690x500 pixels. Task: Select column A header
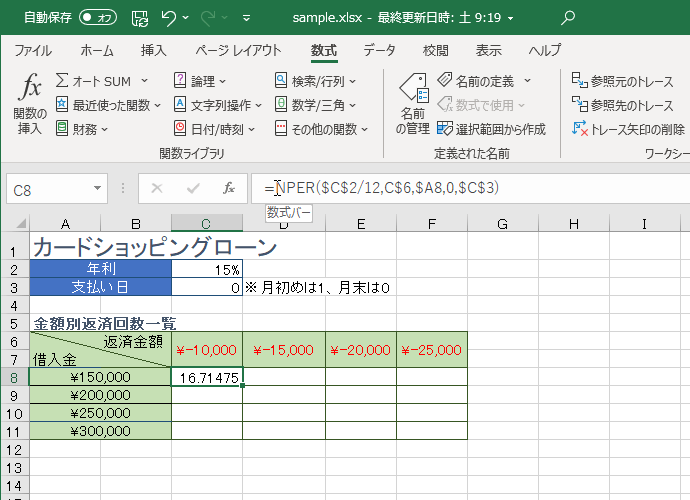tap(65, 224)
